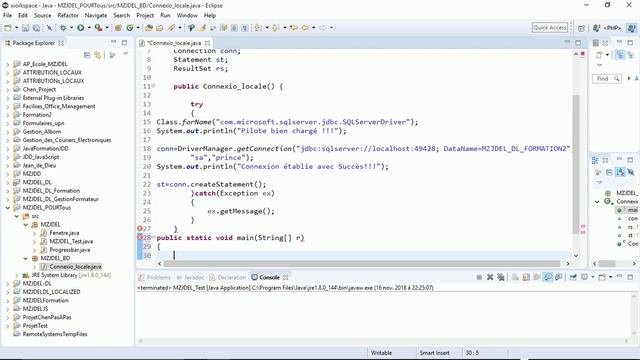The width and height of the screenshot is (640, 360).
Task: Toggle the categories tree icon in the top-right view
Action: (x=620, y=55)
